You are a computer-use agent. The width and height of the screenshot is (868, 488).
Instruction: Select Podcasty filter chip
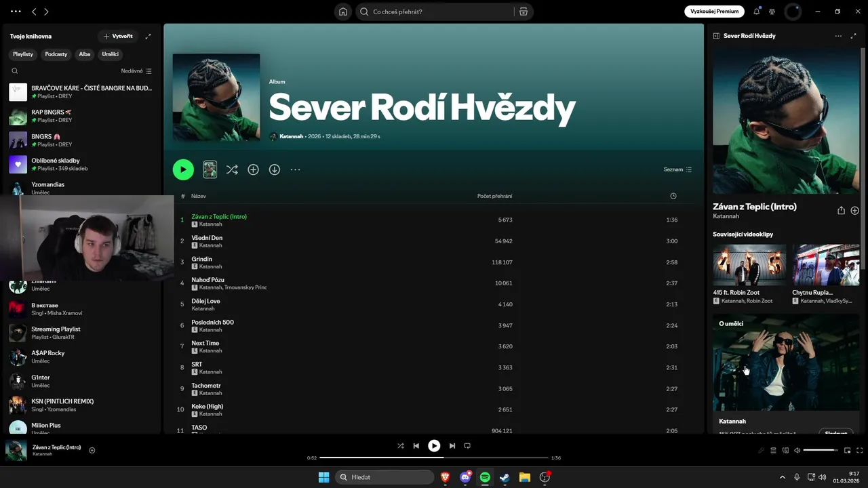click(56, 54)
